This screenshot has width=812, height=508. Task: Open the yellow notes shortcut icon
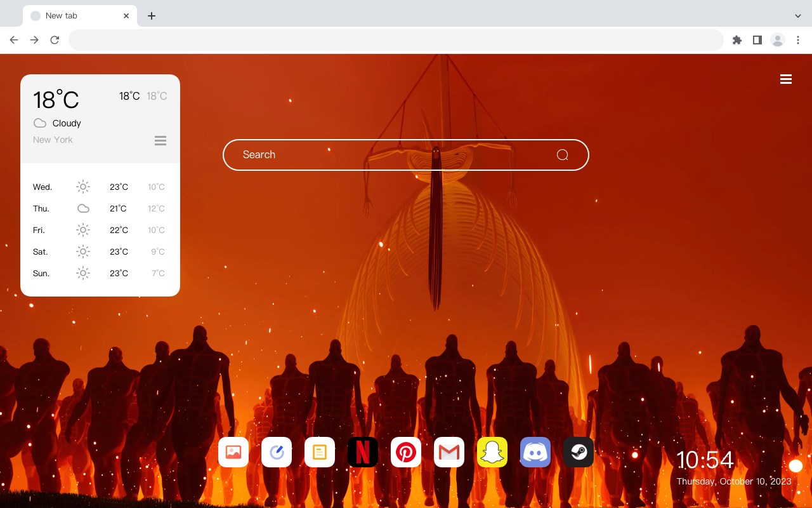click(320, 452)
